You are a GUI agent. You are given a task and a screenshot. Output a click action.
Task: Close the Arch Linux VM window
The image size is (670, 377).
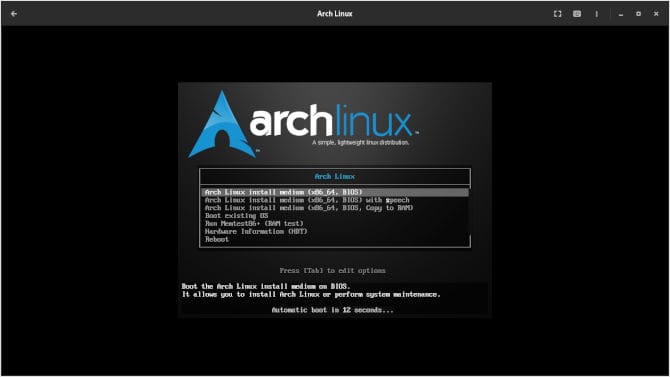pos(656,14)
